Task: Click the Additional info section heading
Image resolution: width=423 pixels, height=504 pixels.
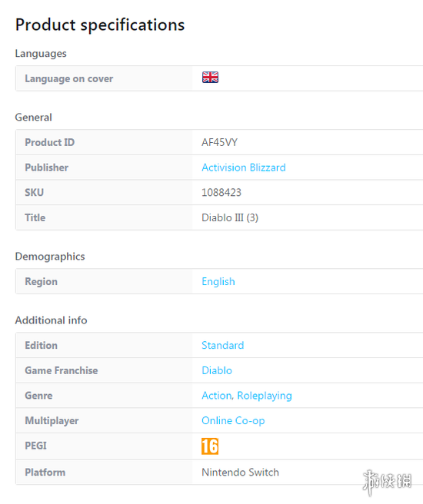Action: (52, 320)
